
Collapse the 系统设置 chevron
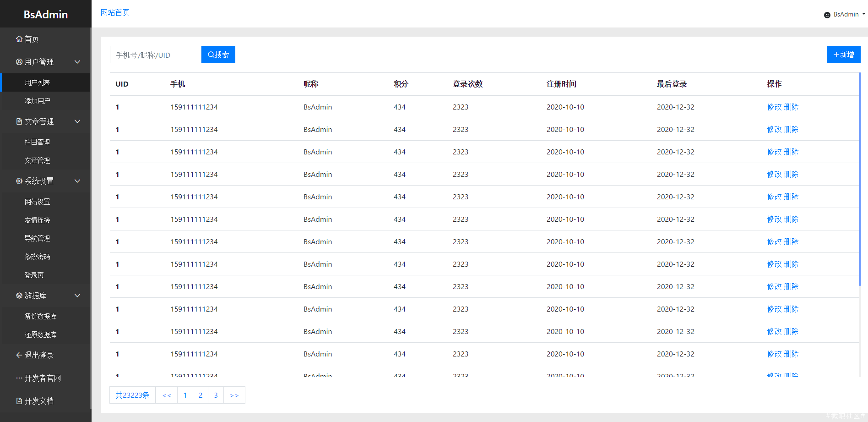(77, 181)
